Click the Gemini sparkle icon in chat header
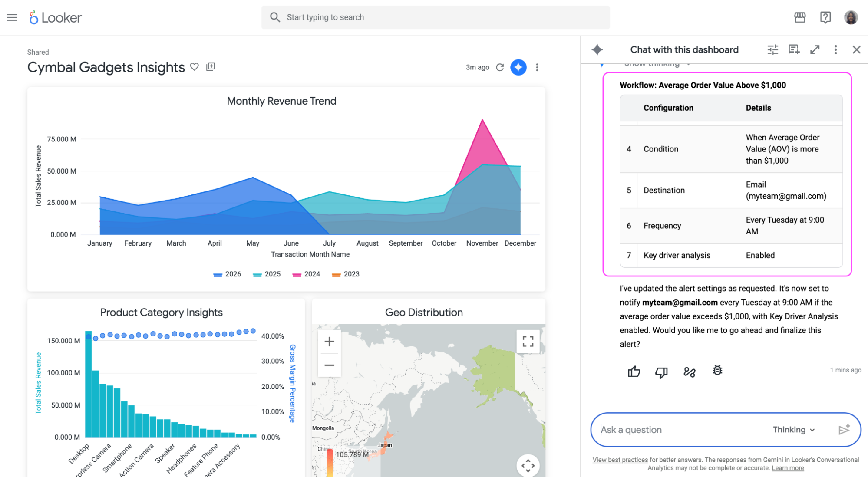 pyautogui.click(x=597, y=49)
